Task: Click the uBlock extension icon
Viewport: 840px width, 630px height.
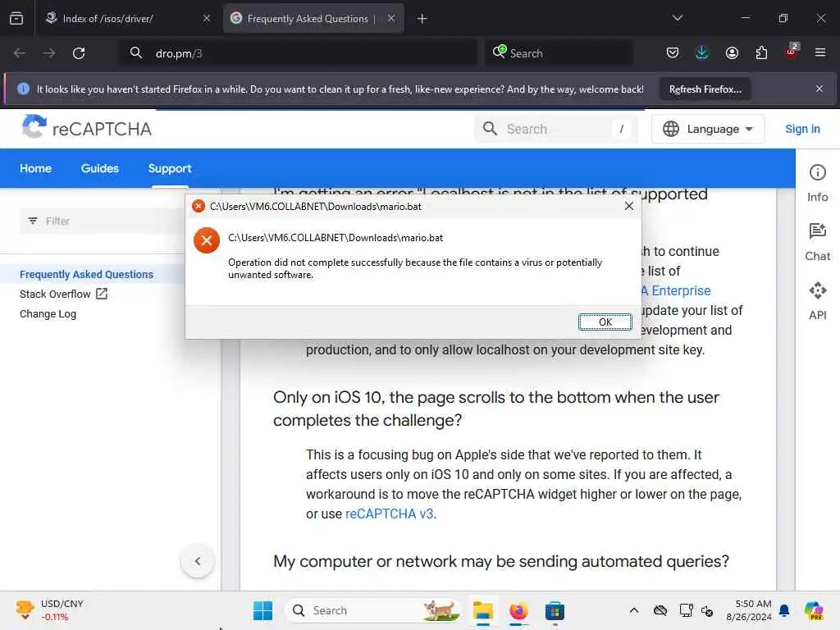Action: coord(792,52)
